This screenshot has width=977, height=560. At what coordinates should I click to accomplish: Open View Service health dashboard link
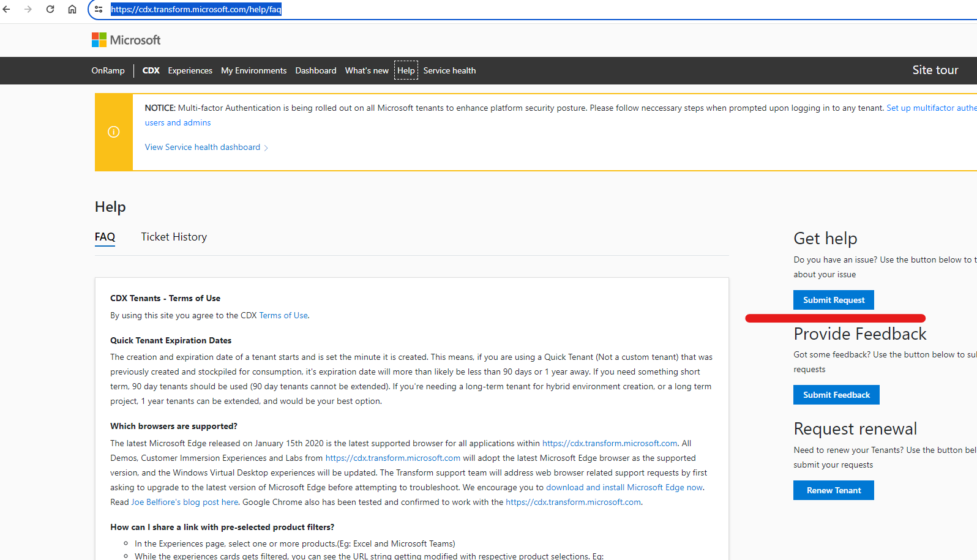point(206,147)
